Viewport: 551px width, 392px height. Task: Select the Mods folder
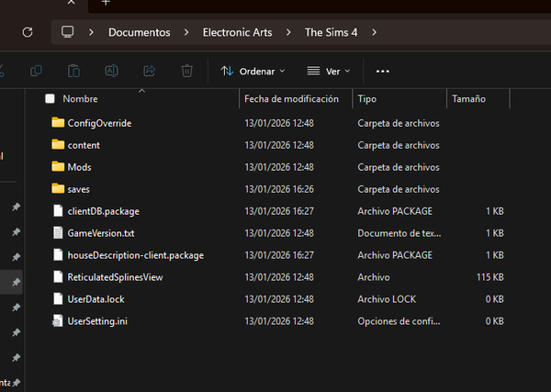coord(79,167)
